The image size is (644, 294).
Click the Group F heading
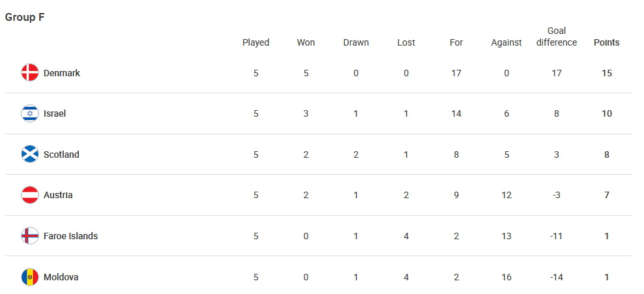[25, 17]
